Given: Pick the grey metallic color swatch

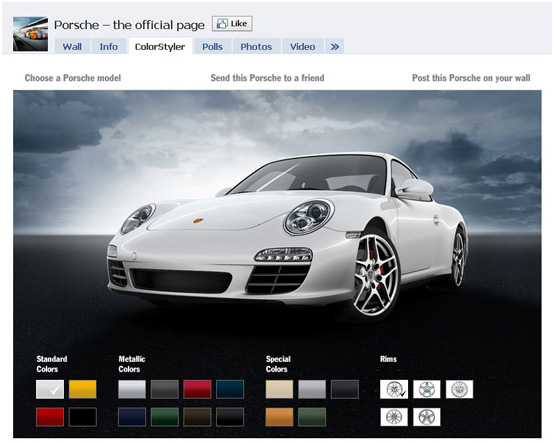Looking at the screenshot, I should coord(165,389).
